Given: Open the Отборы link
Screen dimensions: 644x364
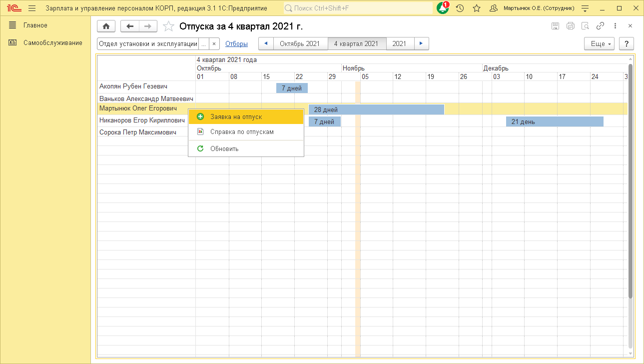Looking at the screenshot, I should click(236, 43).
